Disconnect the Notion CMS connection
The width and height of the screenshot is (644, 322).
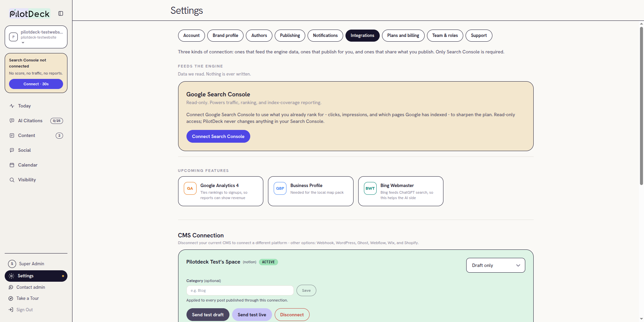tap(292, 315)
